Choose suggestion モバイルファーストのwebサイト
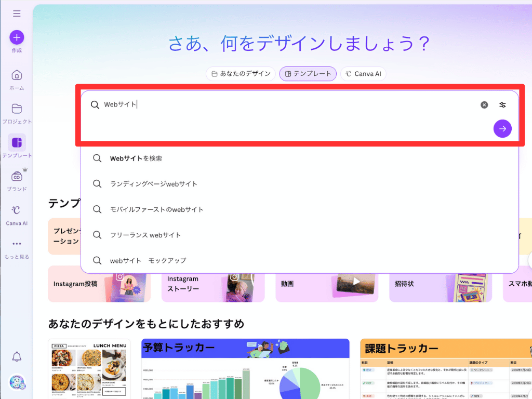The width and height of the screenshot is (532, 399). pyautogui.click(x=156, y=209)
